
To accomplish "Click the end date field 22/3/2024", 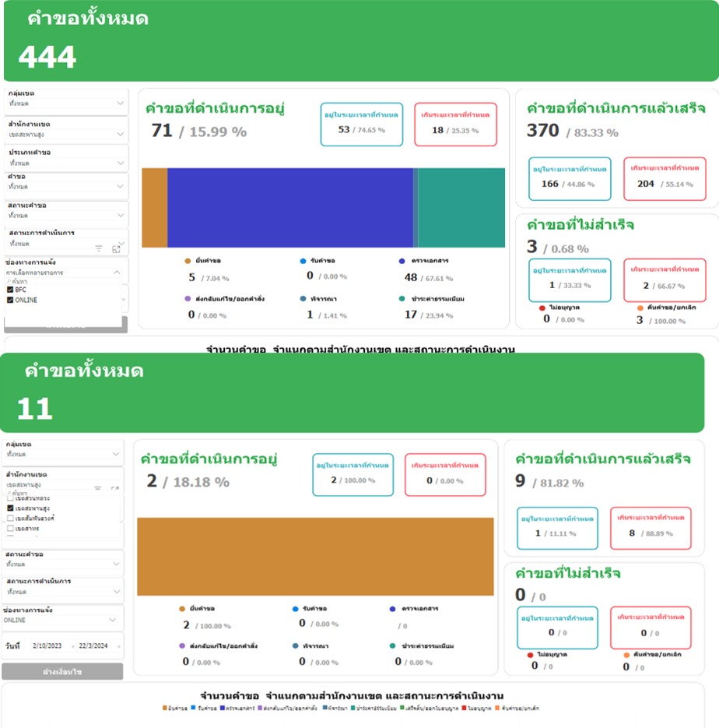I will pos(97,646).
